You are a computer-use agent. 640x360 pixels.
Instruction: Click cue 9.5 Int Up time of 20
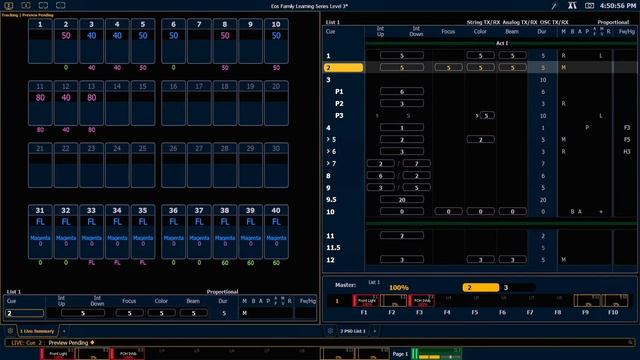point(402,200)
